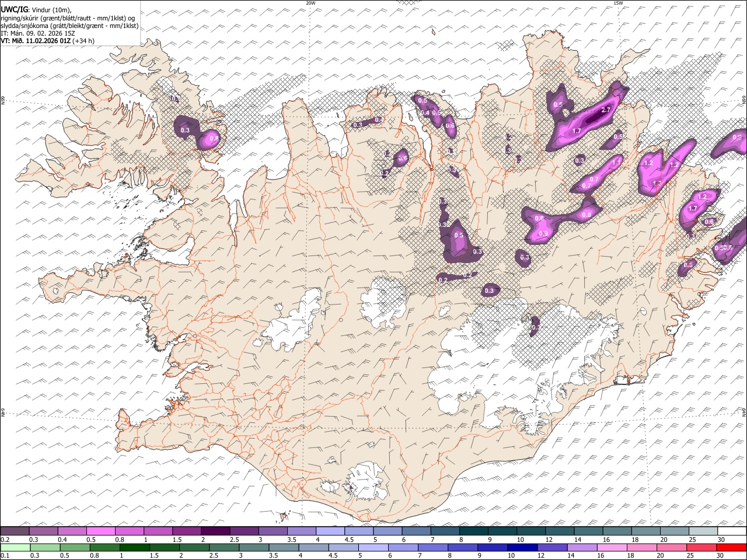Select the snow scale swatch between 0.4 and 0.5
The height and width of the screenshot is (560, 747).
(x=72, y=531)
